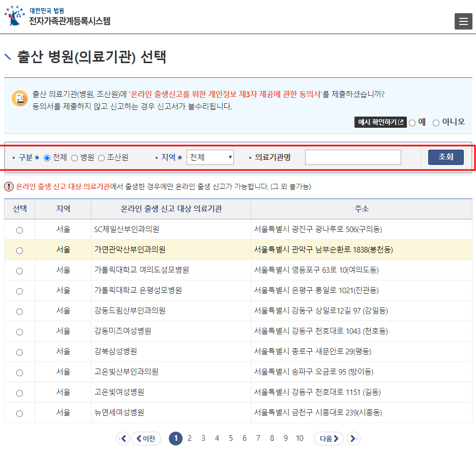Click address 서울특별시 광진구 광나루로 506(구의동)
476x451 pixels.
(x=318, y=229)
